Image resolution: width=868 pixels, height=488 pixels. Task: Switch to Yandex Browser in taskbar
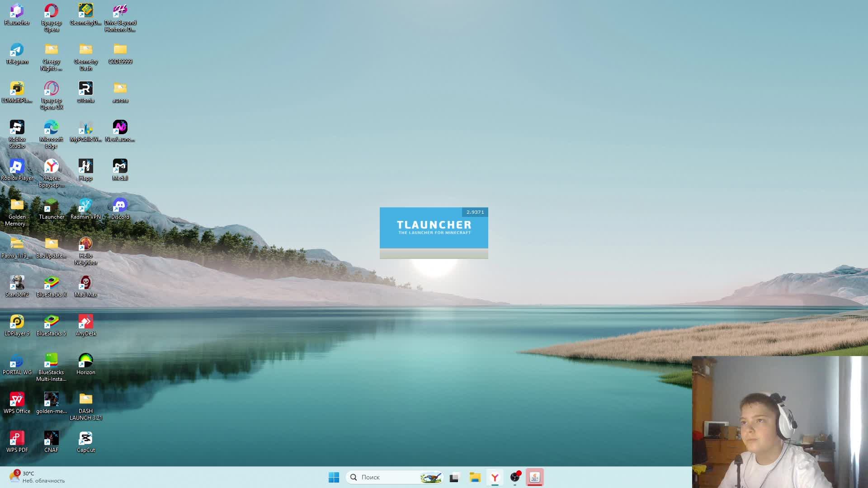click(495, 477)
